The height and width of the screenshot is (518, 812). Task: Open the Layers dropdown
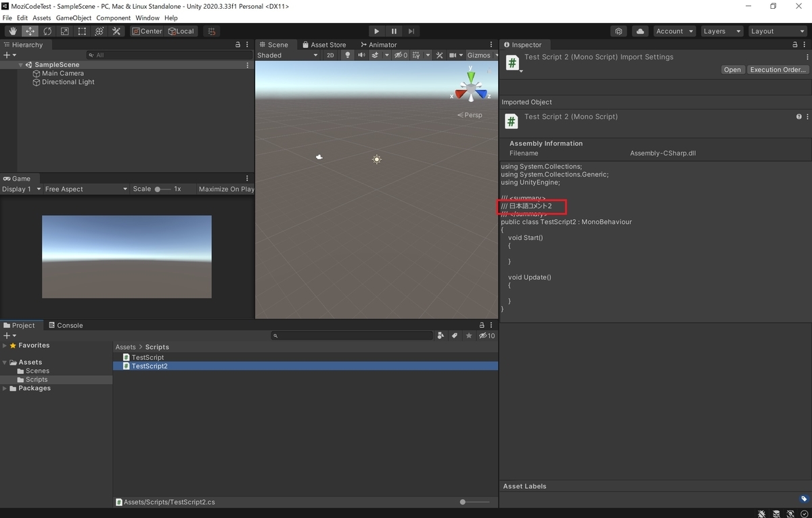point(721,31)
